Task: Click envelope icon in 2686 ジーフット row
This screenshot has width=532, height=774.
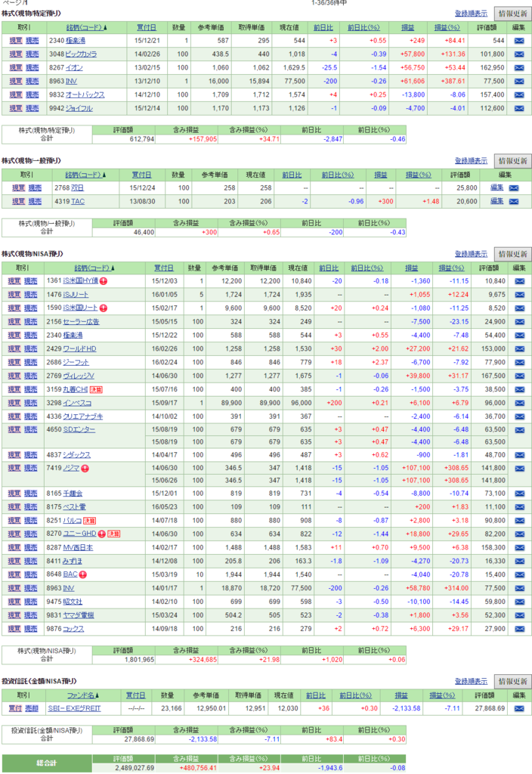Action: pos(518,362)
